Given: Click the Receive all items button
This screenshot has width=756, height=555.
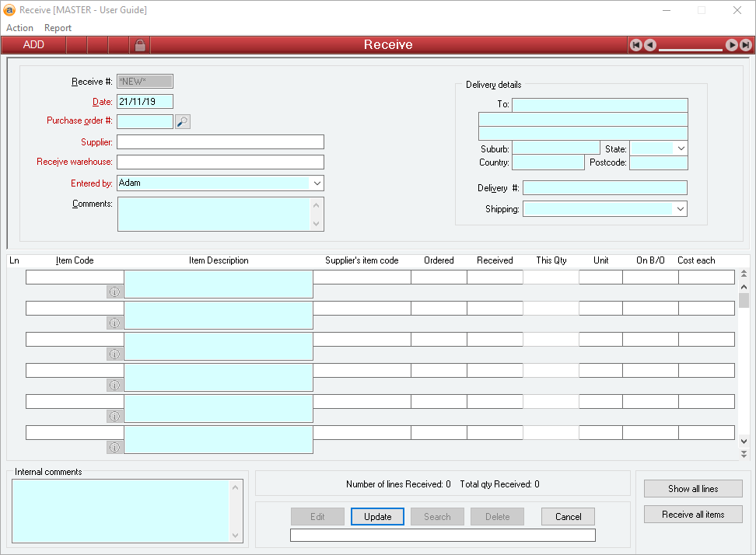Looking at the screenshot, I should point(693,515).
